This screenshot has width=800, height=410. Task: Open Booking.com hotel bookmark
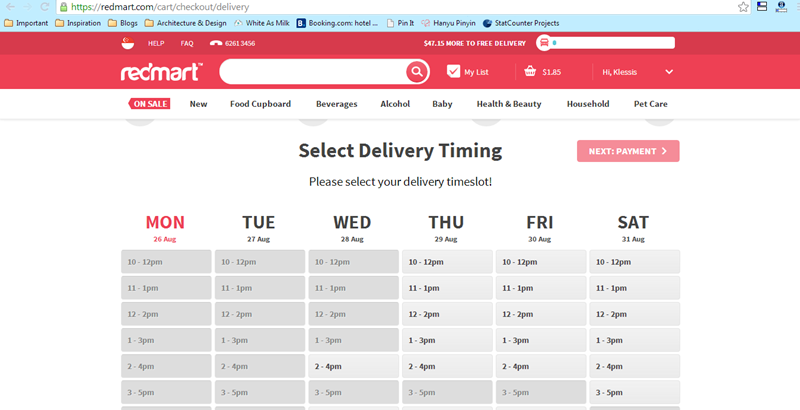coord(337,23)
